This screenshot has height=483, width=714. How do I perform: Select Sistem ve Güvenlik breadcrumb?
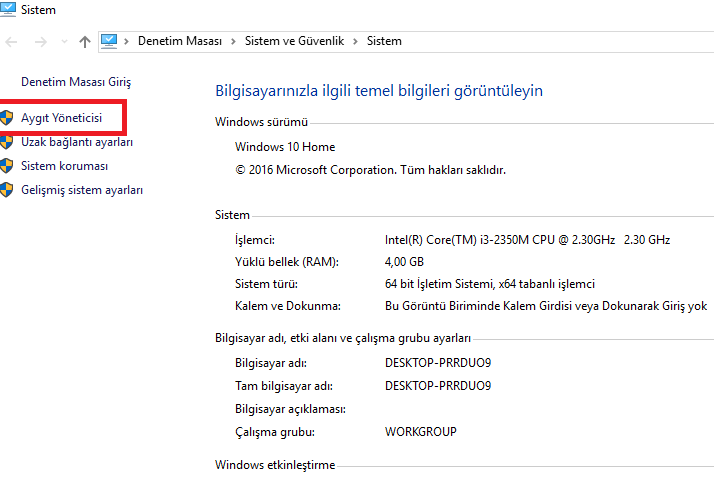[294, 41]
